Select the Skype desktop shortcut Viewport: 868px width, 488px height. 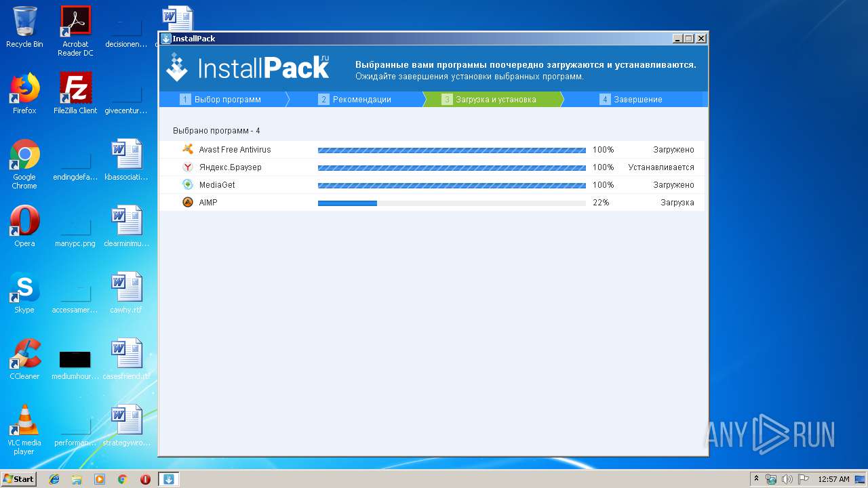pyautogui.click(x=24, y=293)
